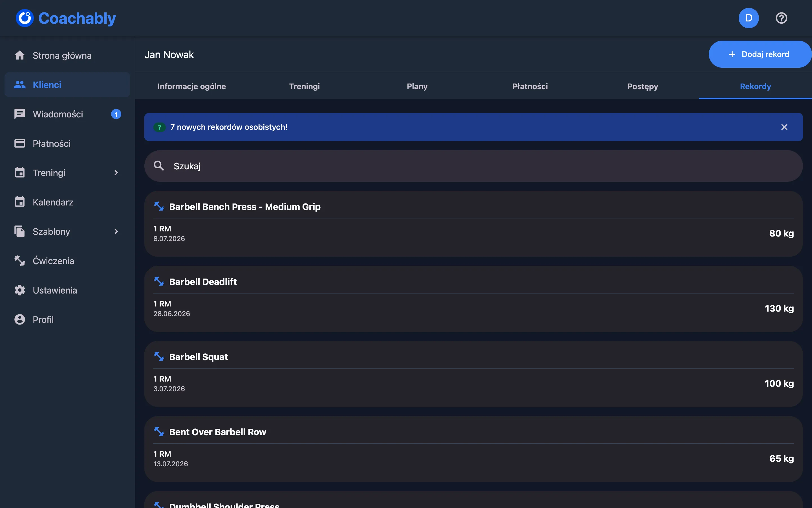Screen dimensions: 812x508
Task: Click the Coachably brand name
Action: pos(77,18)
